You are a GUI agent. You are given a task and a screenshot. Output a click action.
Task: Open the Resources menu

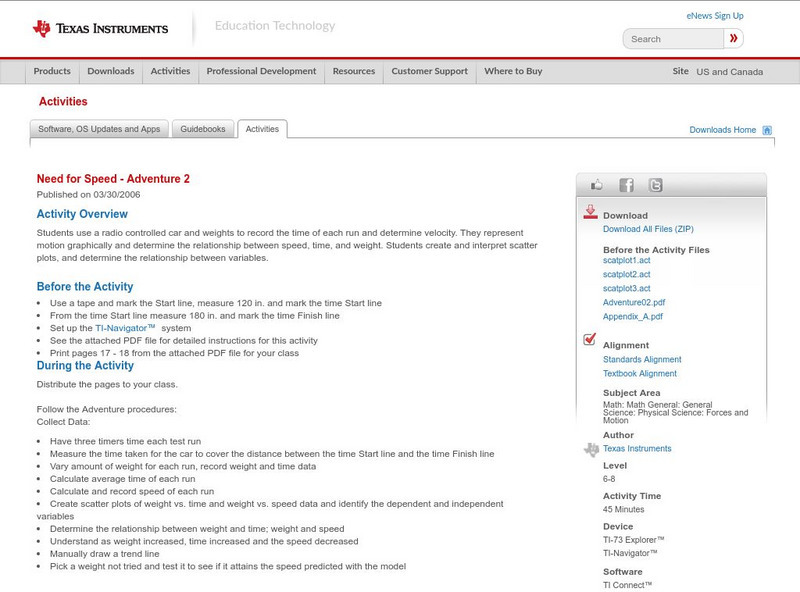[x=354, y=71]
